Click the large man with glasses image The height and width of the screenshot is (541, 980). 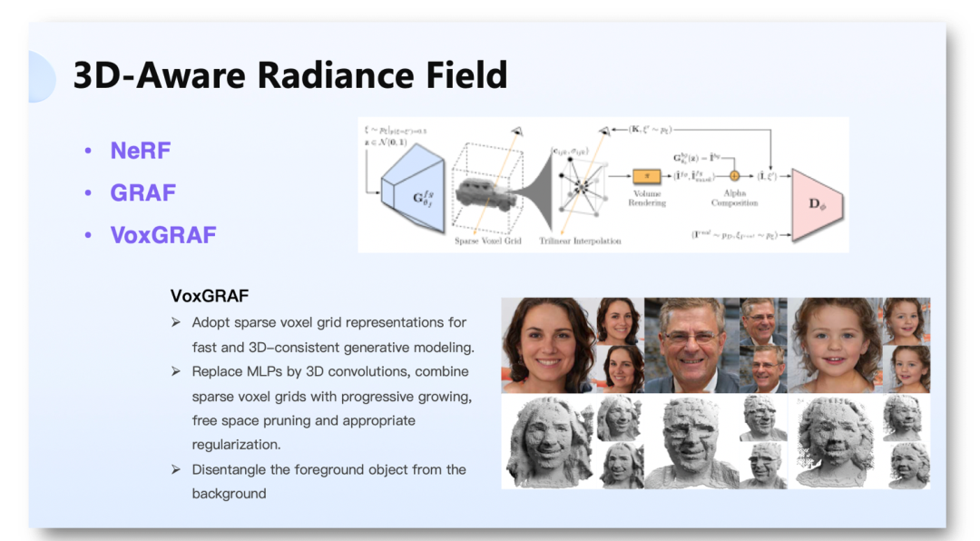(691, 345)
